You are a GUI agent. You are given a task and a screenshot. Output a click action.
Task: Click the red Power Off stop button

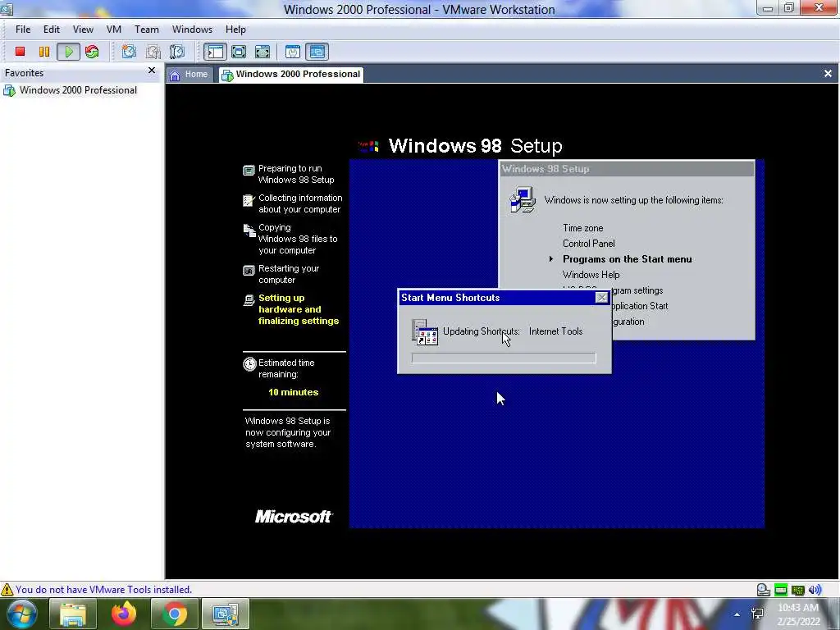pos(20,52)
